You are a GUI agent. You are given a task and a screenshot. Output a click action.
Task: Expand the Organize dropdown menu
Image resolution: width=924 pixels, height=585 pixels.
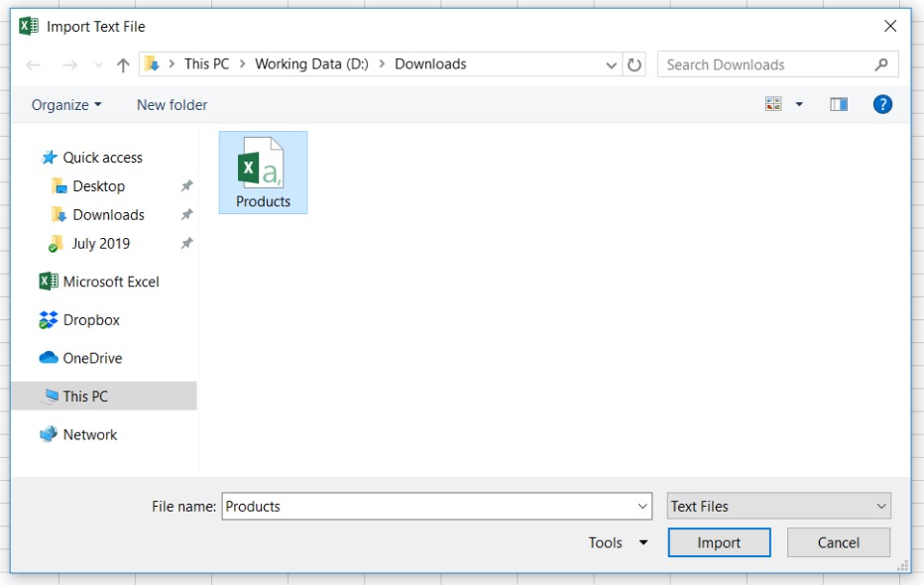66,105
